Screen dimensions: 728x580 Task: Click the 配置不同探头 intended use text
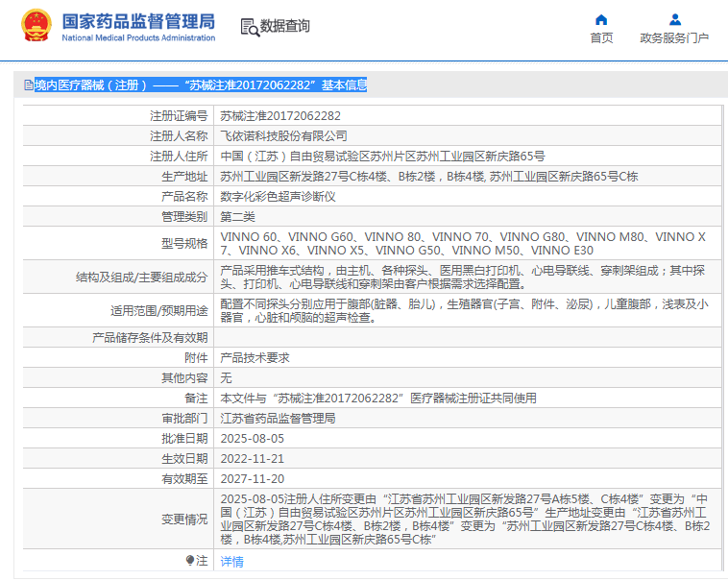[464, 311]
